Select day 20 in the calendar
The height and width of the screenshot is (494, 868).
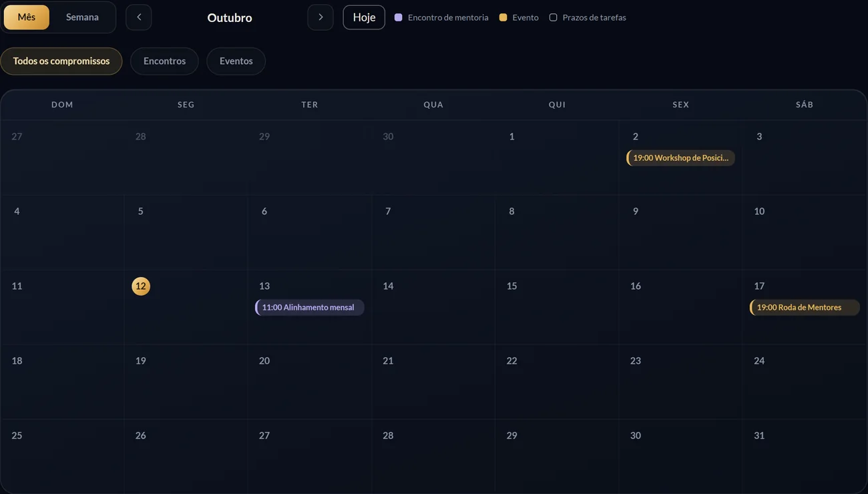(x=264, y=361)
